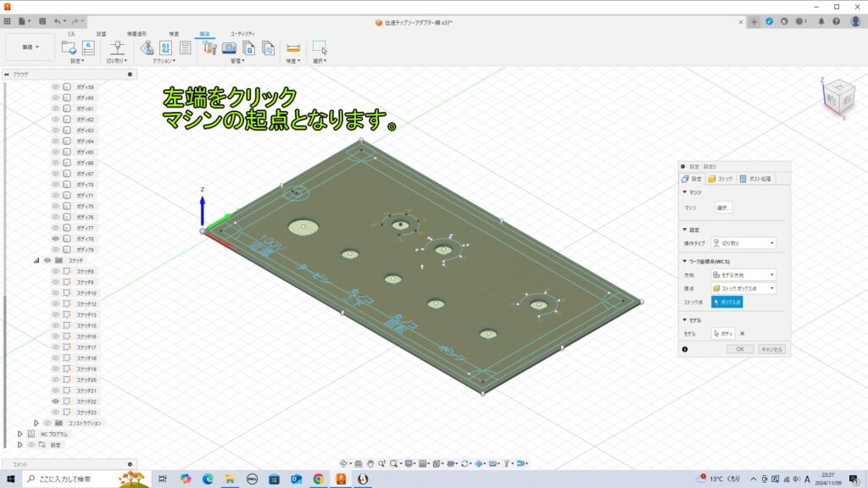Open the data panel grid icon
868x488 pixels.
(x=7, y=21)
